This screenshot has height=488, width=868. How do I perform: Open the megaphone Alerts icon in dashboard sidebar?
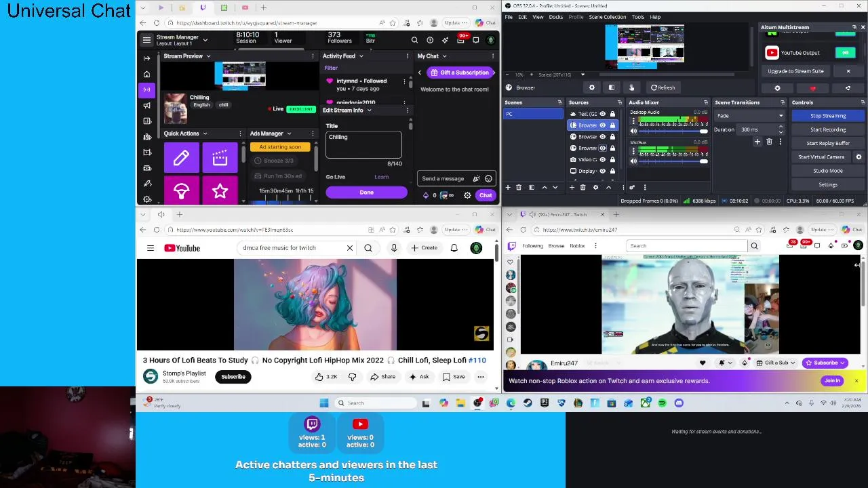tap(147, 105)
